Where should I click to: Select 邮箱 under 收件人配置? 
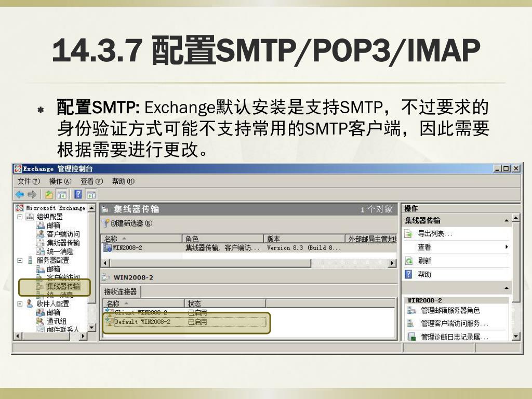coord(54,312)
